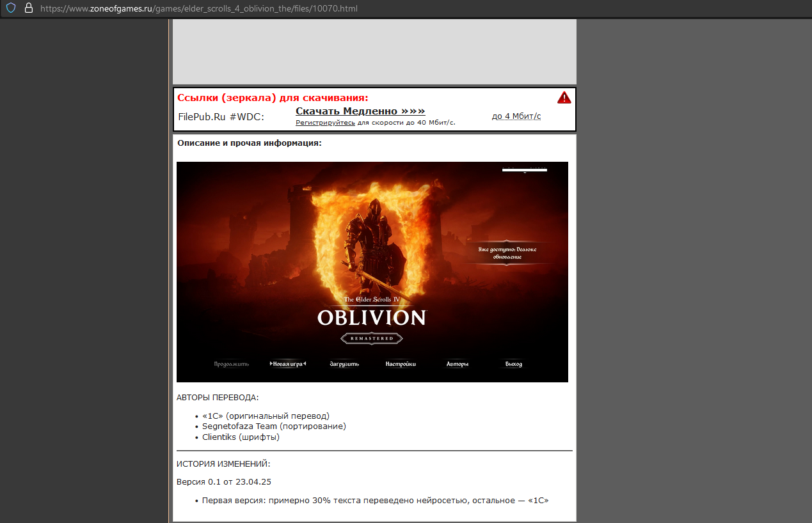Click the 'Регистрируйтесь' registration link
Screen dimensions: 812x523
pyautogui.click(x=325, y=122)
